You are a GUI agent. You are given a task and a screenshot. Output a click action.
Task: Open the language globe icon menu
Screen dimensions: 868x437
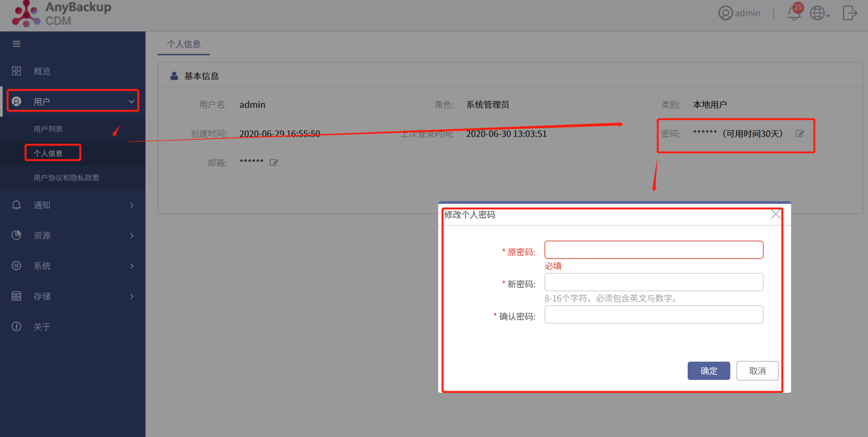click(818, 13)
